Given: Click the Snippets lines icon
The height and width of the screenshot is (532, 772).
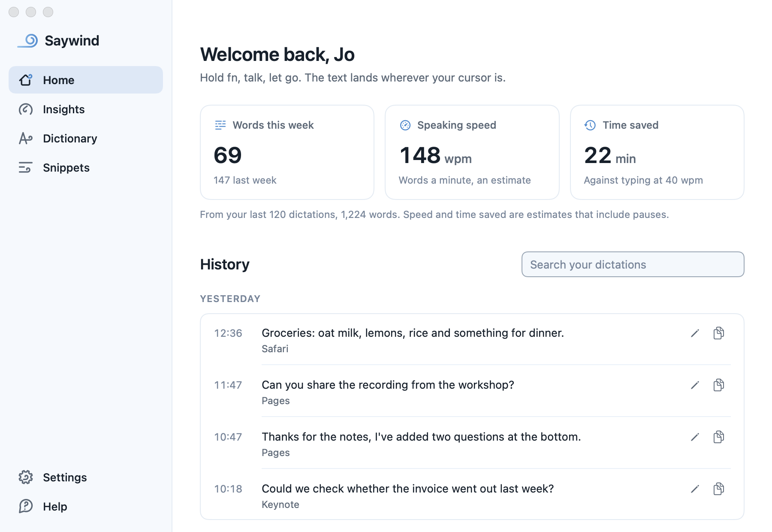Looking at the screenshot, I should [26, 168].
